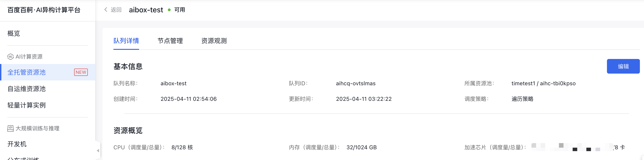644x160 pixels.
Task: Click the resource pool value timetest1 / aihc-tbi0kpso
Action: pos(543,83)
